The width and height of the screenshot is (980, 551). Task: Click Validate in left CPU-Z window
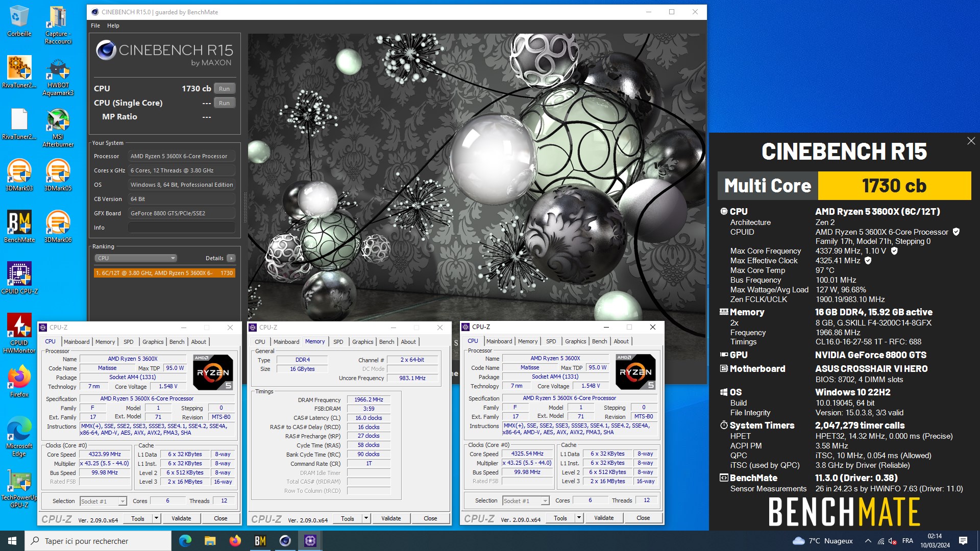181,518
